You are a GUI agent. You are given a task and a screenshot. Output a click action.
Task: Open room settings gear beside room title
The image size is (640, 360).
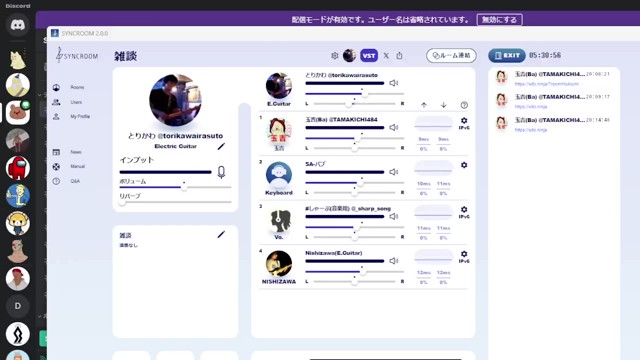(x=335, y=56)
